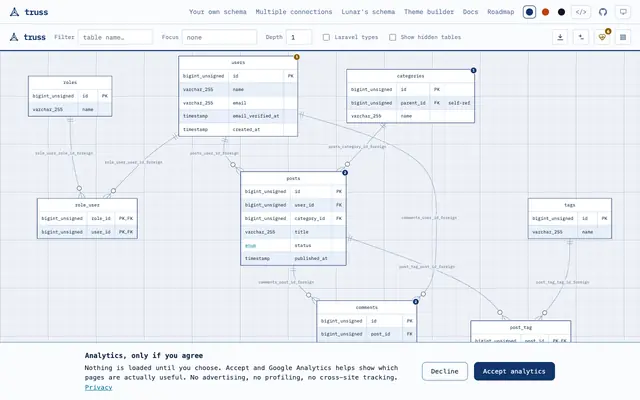Click self-ref label in categories table
The width and height of the screenshot is (640, 400).
459,103
